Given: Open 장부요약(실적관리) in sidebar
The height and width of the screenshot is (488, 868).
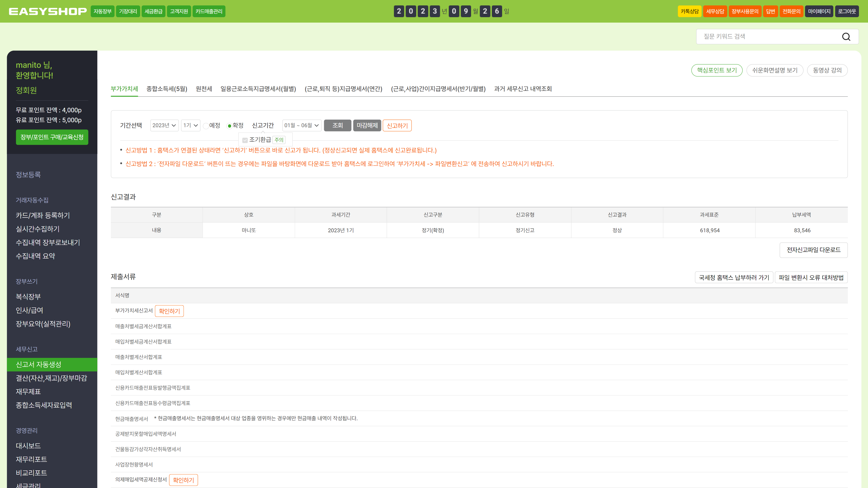Looking at the screenshot, I should (43, 324).
